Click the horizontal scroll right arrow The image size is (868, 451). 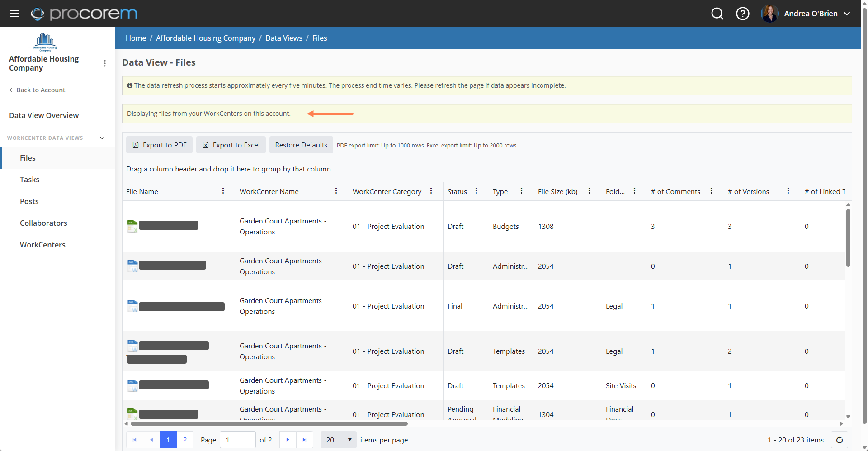tap(841, 424)
